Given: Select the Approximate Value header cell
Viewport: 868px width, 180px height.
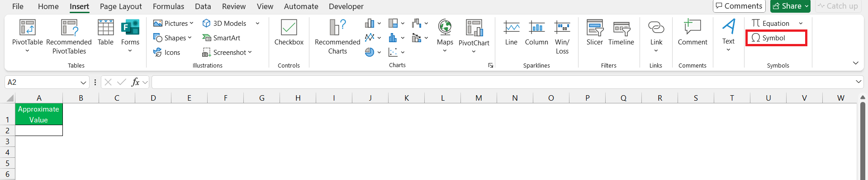Looking at the screenshot, I should pos(39,114).
